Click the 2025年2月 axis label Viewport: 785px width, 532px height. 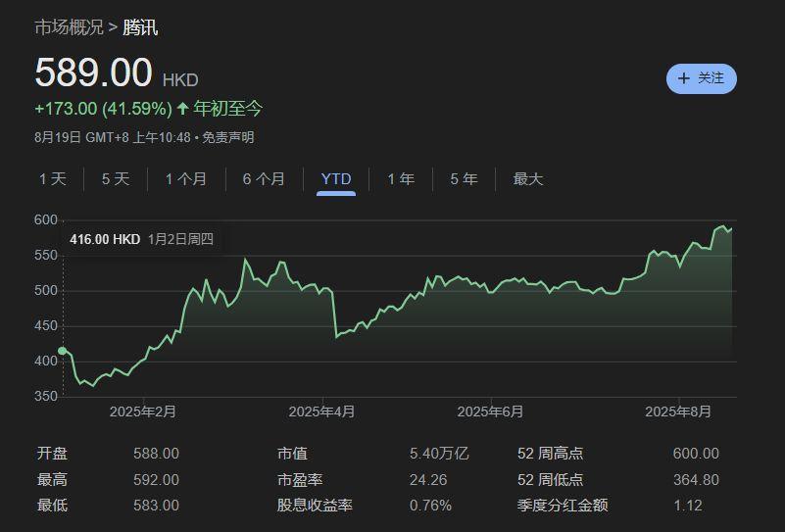pyautogui.click(x=143, y=411)
